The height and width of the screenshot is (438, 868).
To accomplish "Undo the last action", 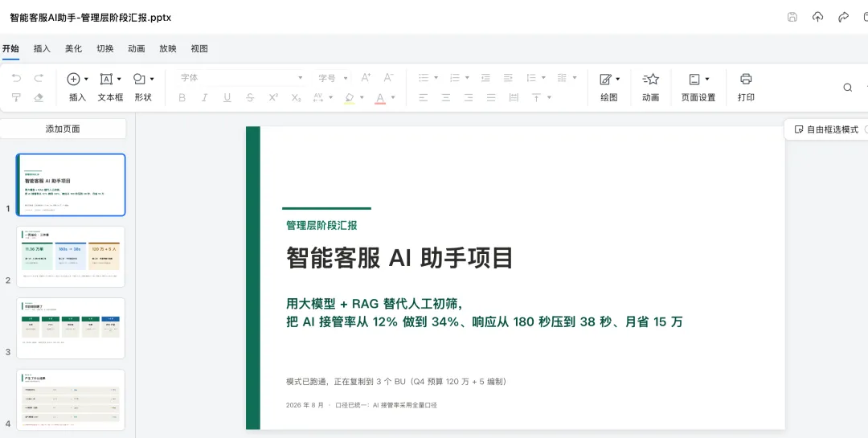I will click(16, 79).
